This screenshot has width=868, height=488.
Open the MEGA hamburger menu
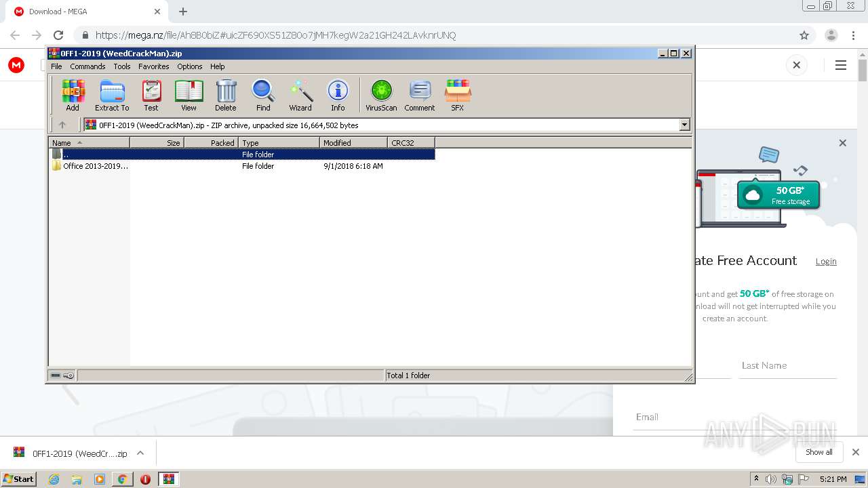pos(841,65)
